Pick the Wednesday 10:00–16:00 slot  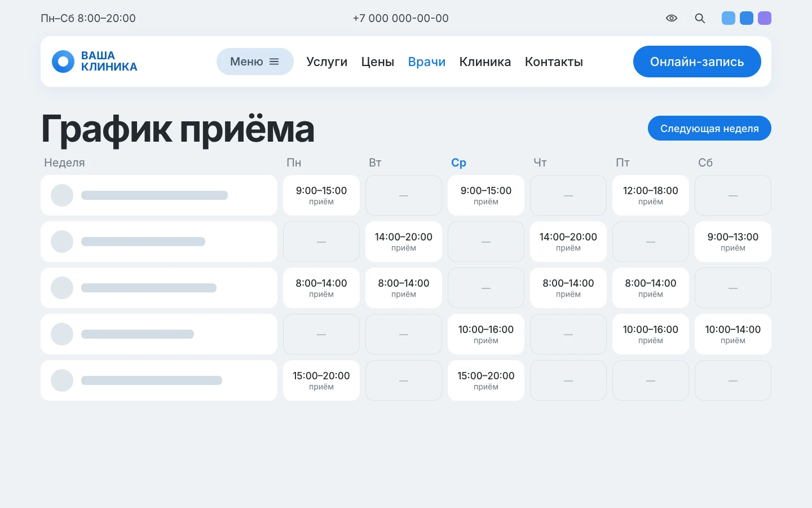(486, 334)
